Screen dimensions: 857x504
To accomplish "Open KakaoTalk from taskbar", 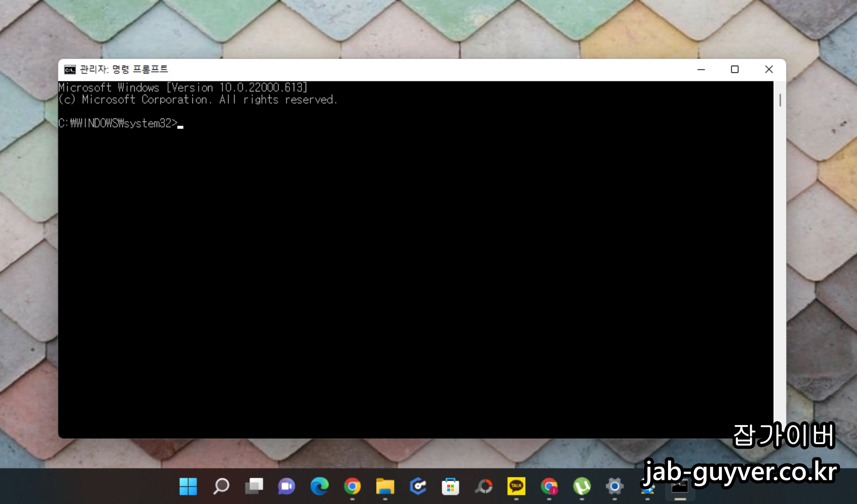I will [517, 486].
